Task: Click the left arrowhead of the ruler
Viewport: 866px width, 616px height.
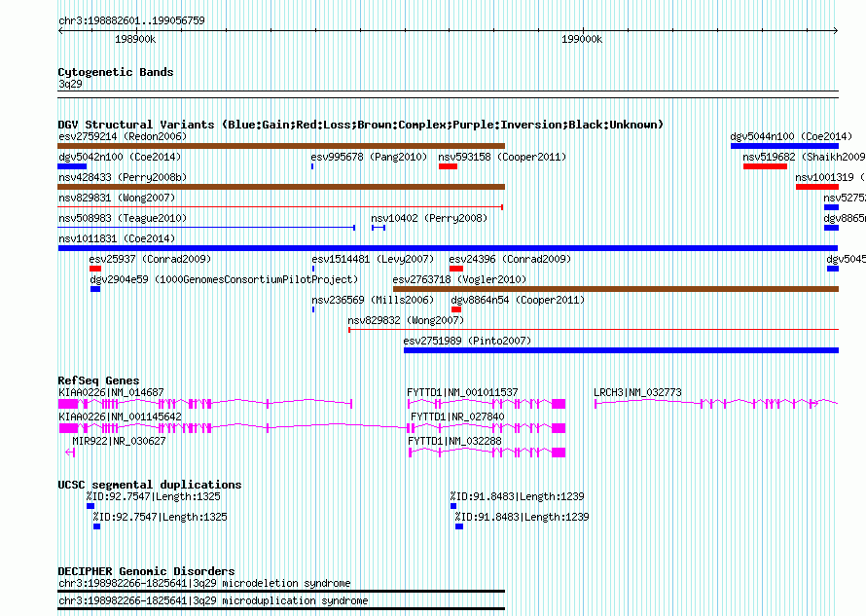Action: point(60,30)
